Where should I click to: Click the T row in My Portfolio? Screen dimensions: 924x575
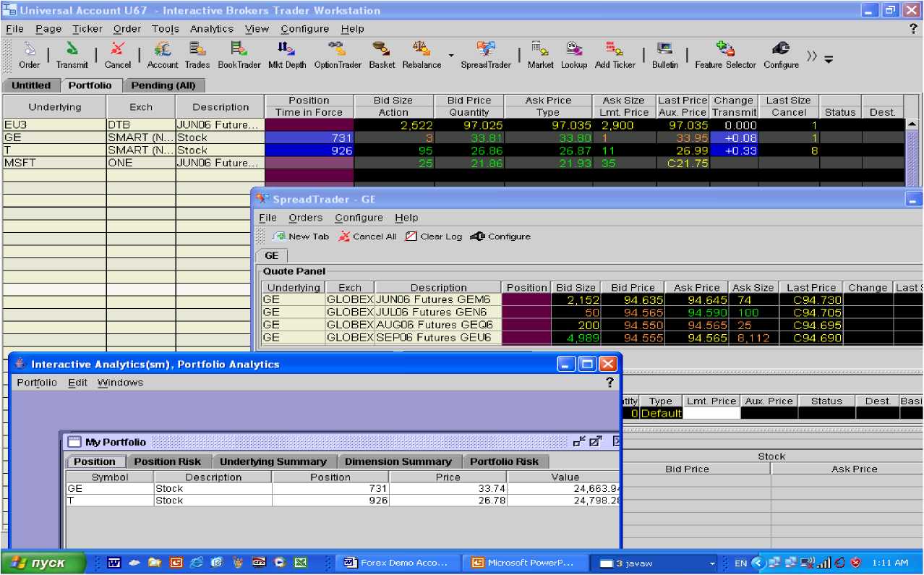pyautogui.click(x=343, y=501)
